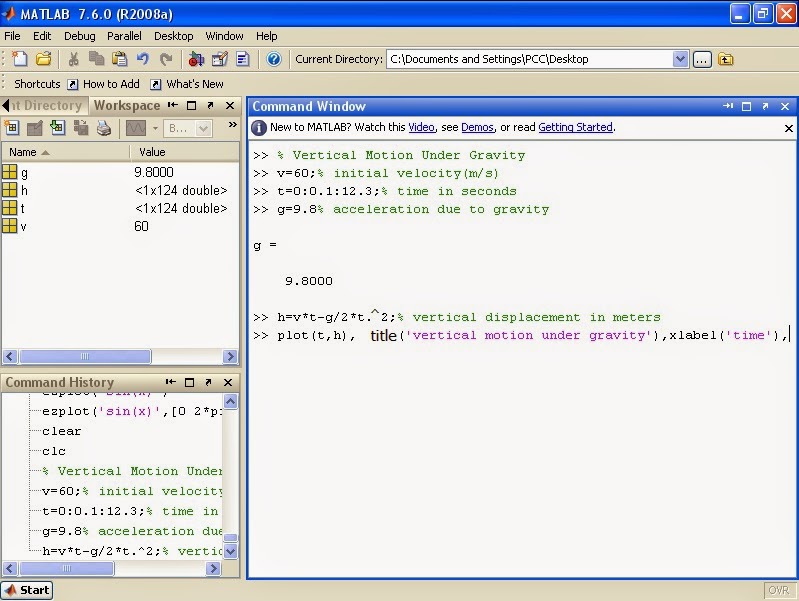Click the Workspace horizontal scrollbar thumb

point(85,356)
